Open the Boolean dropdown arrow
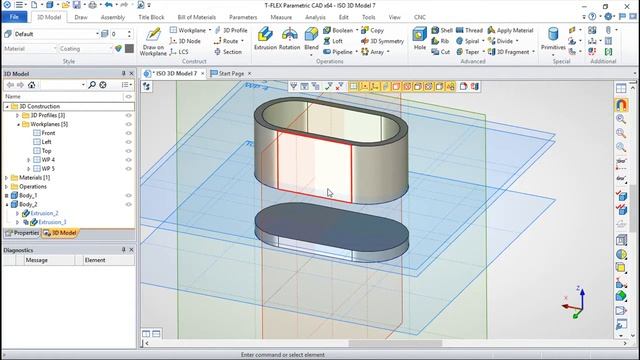 pyautogui.click(x=357, y=30)
